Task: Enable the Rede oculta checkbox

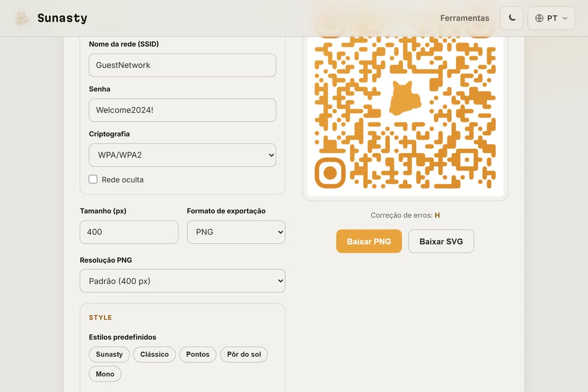Action: tap(93, 179)
